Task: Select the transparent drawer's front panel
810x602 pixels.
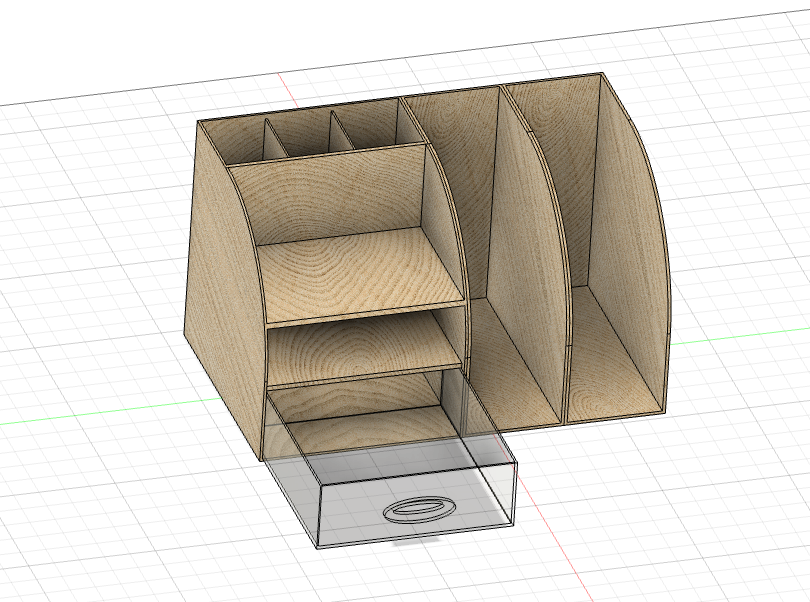Action: point(417,506)
